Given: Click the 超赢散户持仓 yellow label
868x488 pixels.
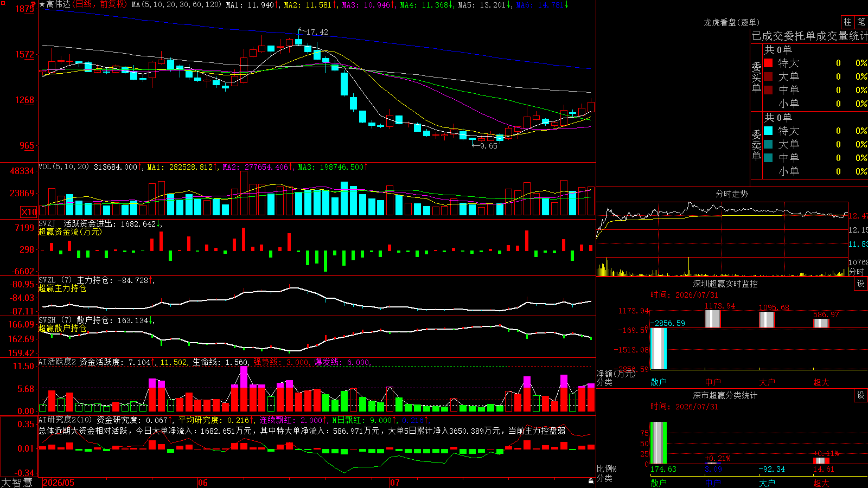Looking at the screenshot, I should coord(62,328).
